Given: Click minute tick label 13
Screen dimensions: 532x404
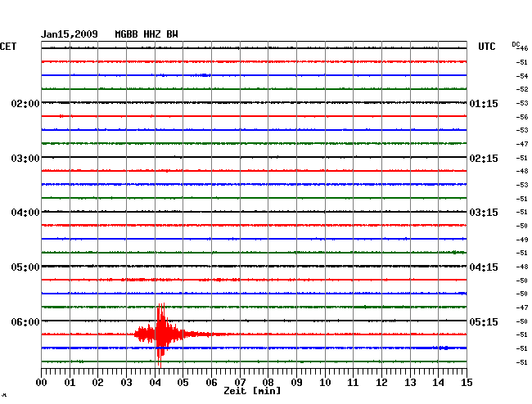Looking at the screenshot, I should 410,382.
